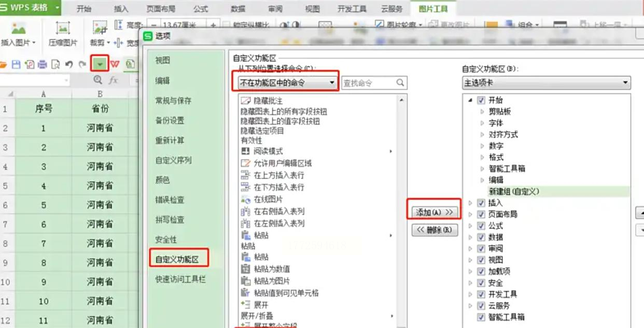This screenshot has width=644, height=328.
Task: Click the 添加(A) >> button
Action: 435,212
